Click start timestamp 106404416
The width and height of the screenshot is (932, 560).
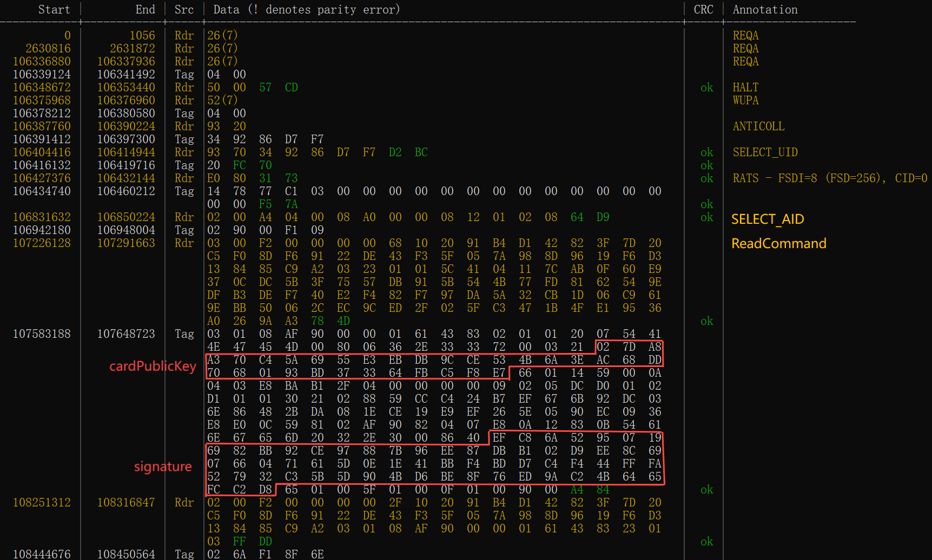[x=42, y=152]
